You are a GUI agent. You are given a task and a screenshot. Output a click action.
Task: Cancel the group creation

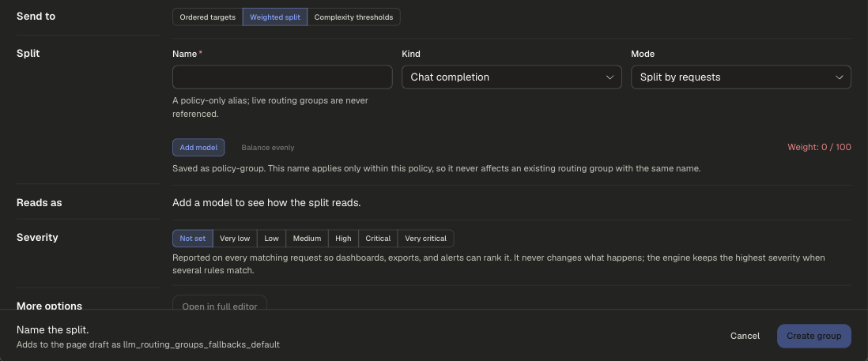(x=745, y=337)
